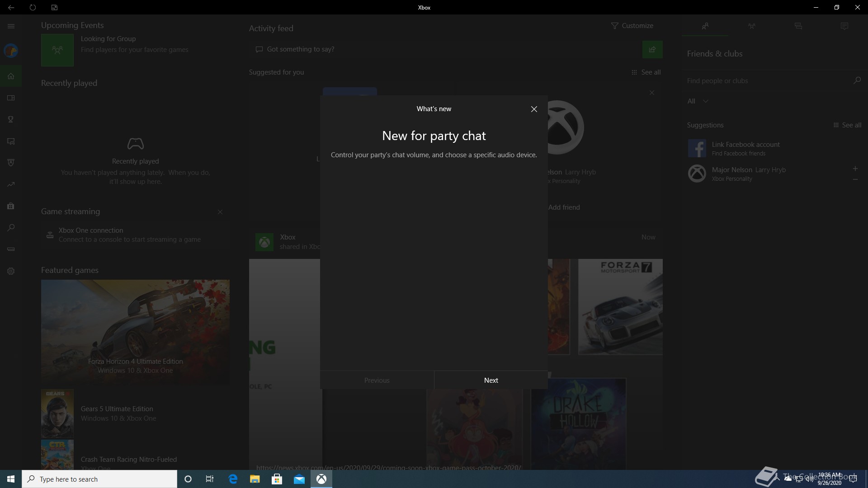Viewport: 868px width, 488px height.
Task: Click Add friend under Major Nelson
Action: [x=564, y=207]
